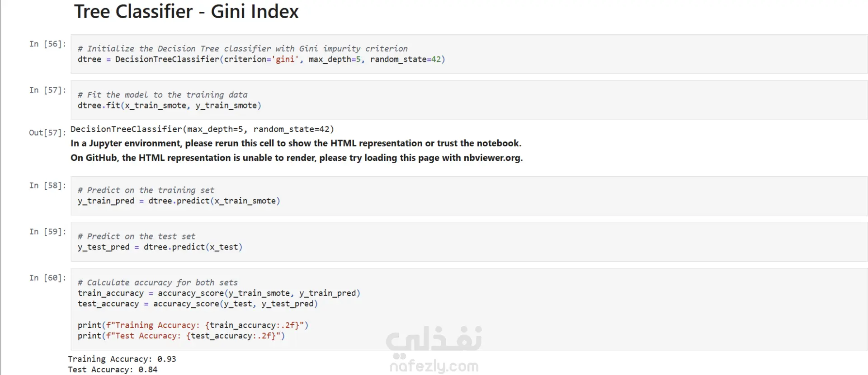The width and height of the screenshot is (868, 375).
Task: Click the 'gini' criterion string in code
Action: pos(285,59)
